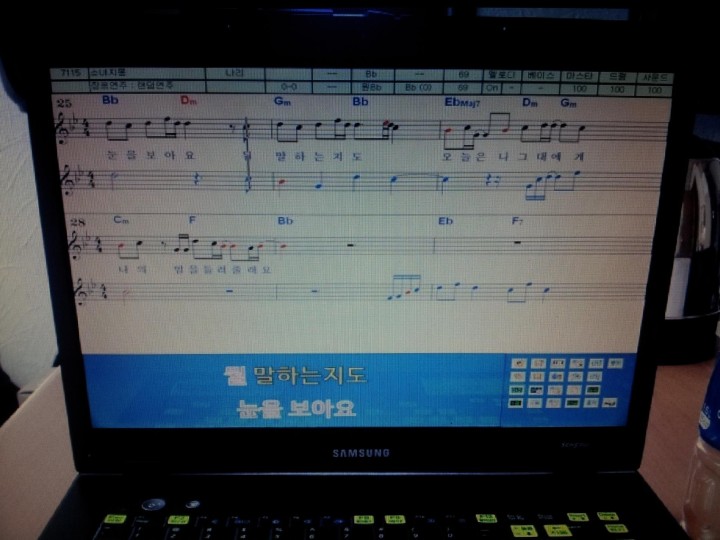
Task: Click the blue playback cursor line in score
Action: (x=247, y=154)
